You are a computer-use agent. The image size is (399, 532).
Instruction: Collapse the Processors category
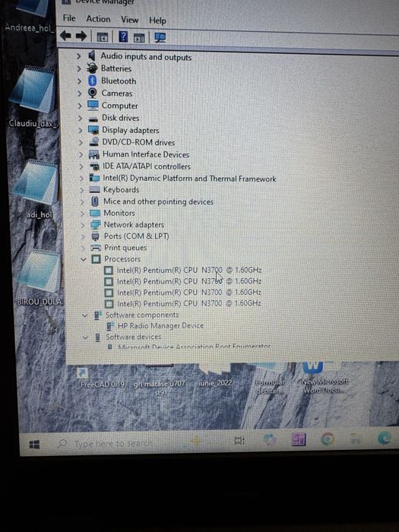coord(84,259)
